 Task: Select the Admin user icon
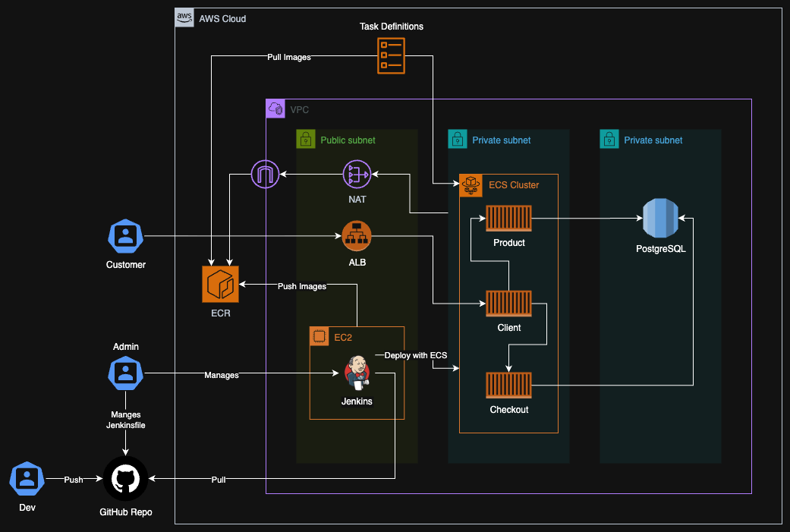coord(126,373)
